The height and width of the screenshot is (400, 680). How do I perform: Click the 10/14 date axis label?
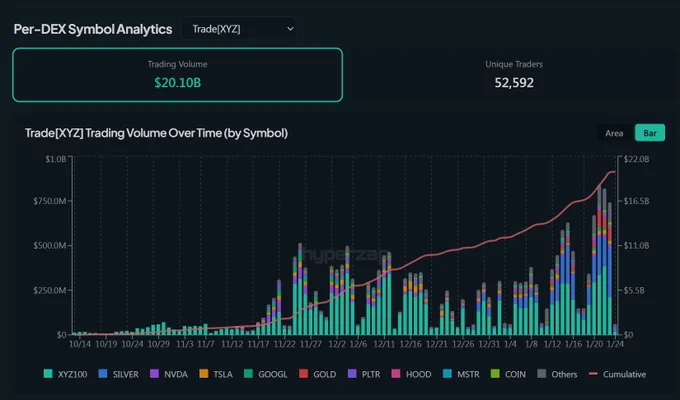coord(80,344)
